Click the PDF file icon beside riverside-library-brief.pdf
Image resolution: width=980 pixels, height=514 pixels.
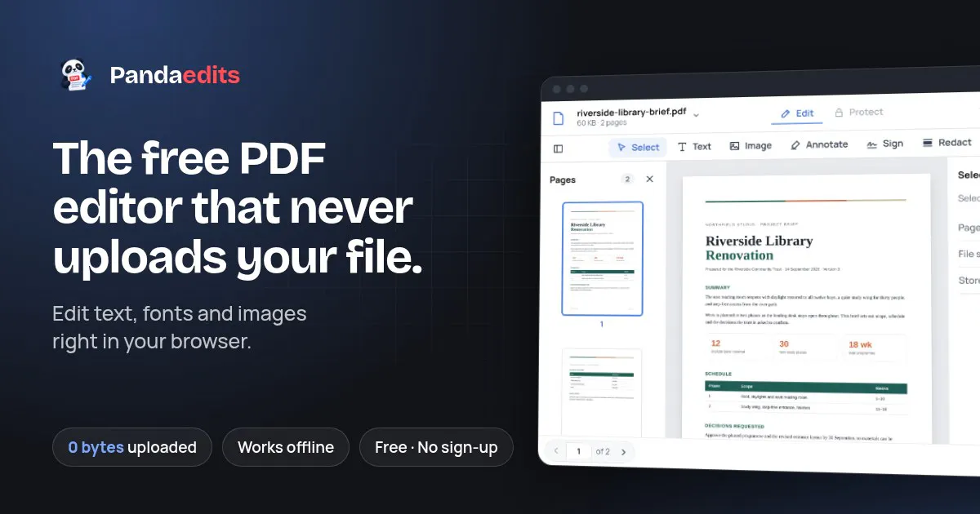point(559,118)
